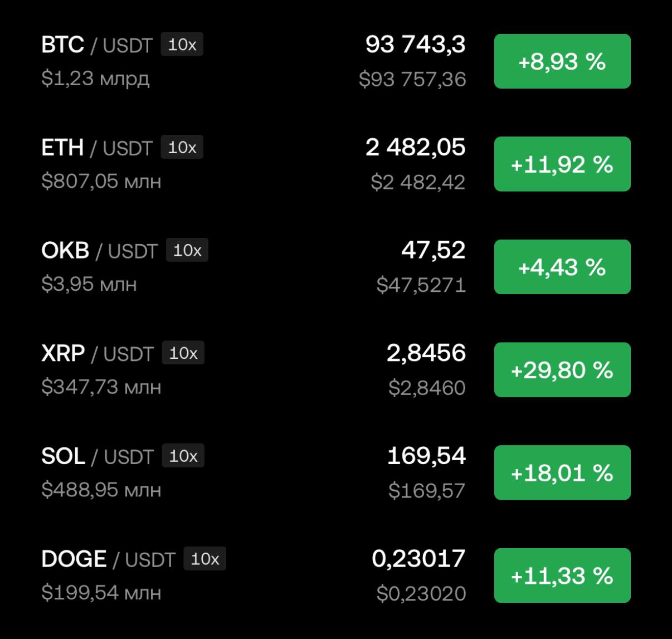Toggle the +4,43 % change badge for OKB
672x639 pixels.
click(x=562, y=267)
